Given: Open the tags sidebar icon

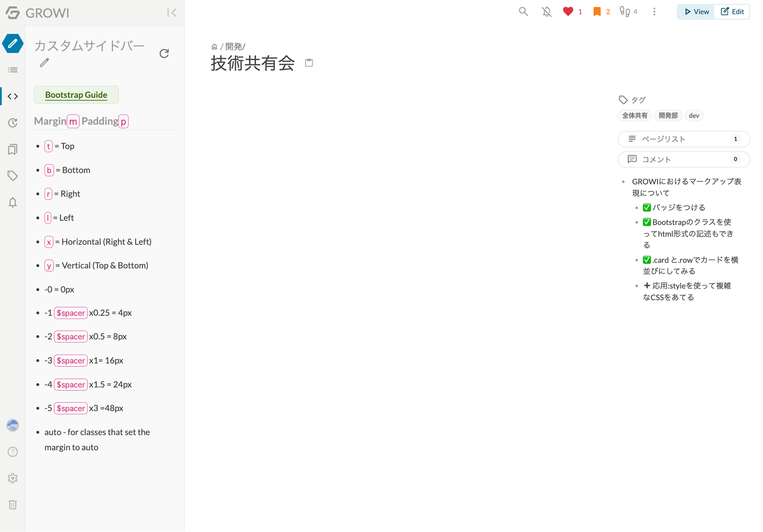Looking at the screenshot, I should point(13,176).
